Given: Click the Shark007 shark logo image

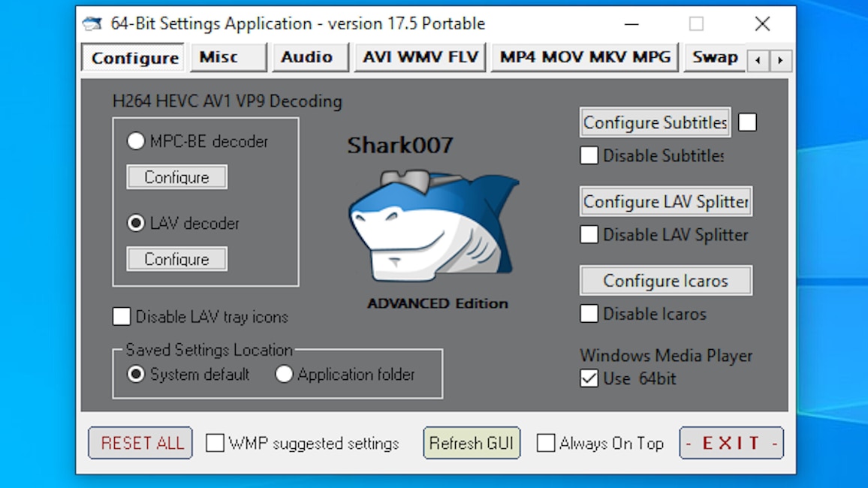Looking at the screenshot, I should (433, 224).
